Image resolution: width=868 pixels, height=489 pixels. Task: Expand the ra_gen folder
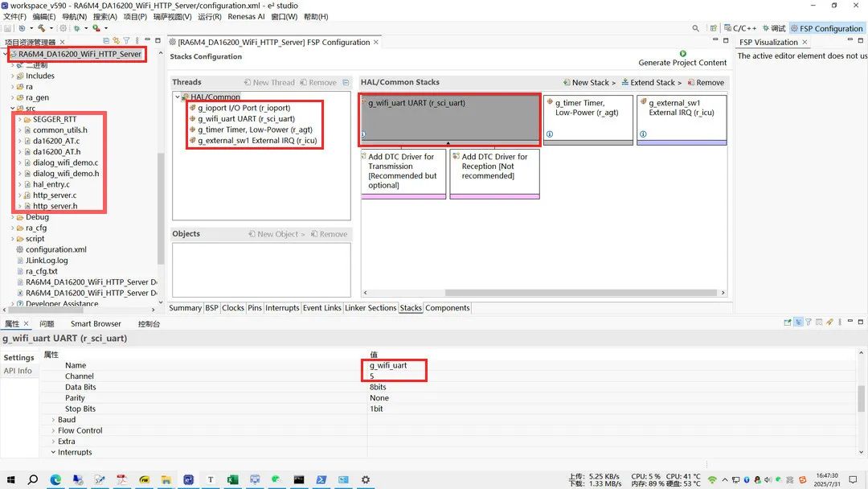tap(13, 97)
